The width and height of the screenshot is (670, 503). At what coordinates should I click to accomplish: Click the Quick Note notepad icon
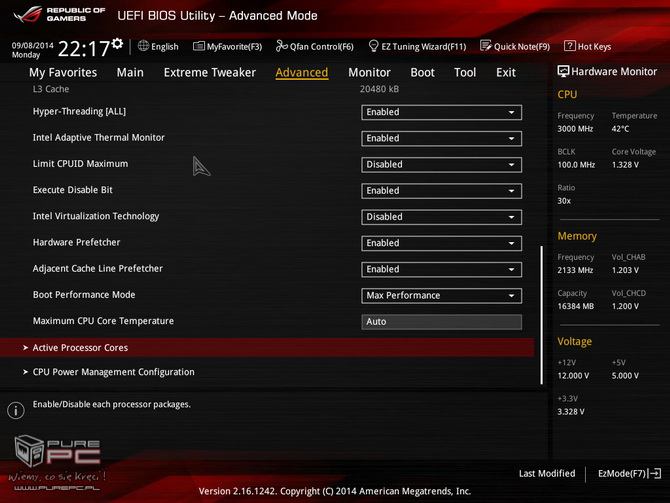485,46
